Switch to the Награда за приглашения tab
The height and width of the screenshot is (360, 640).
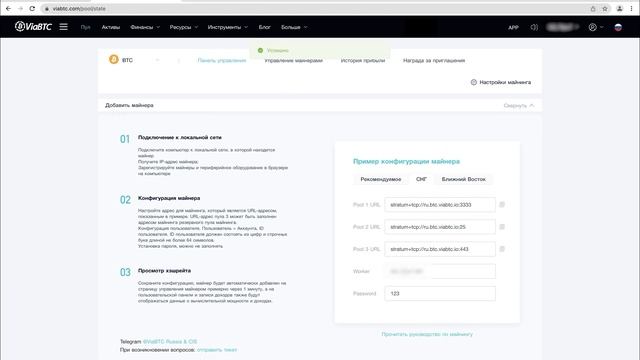coord(434,60)
